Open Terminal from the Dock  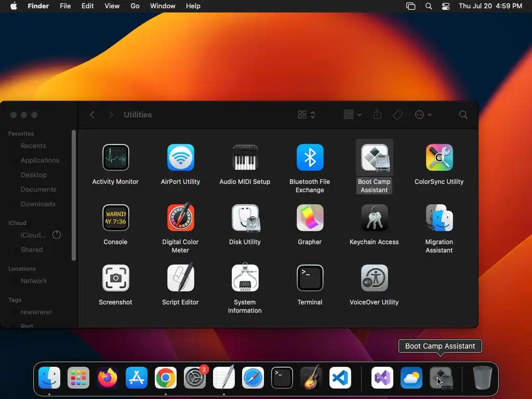[282, 377]
